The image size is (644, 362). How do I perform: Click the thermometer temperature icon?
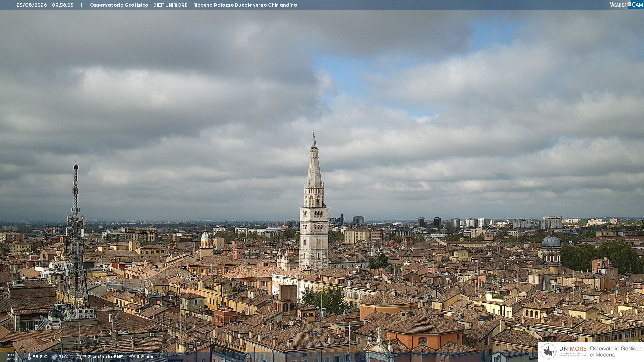[29, 357]
